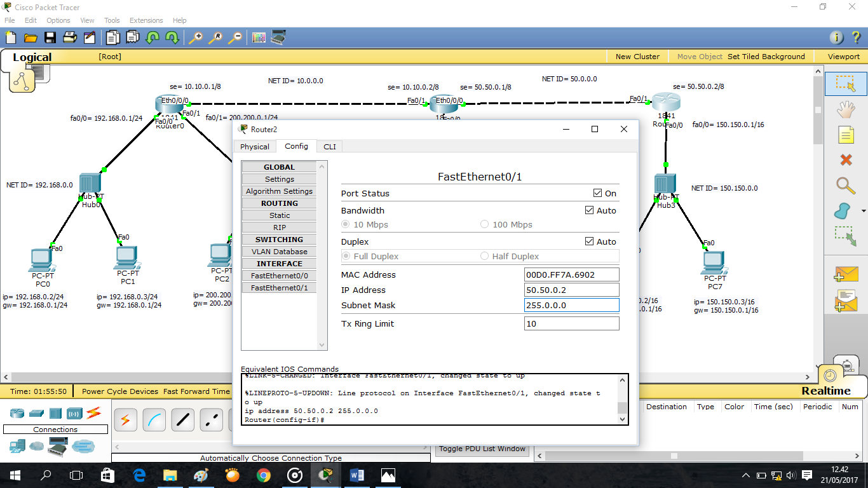Image resolution: width=868 pixels, height=488 pixels.
Task: Choose the Select tool in right sidebar
Action: 845,83
